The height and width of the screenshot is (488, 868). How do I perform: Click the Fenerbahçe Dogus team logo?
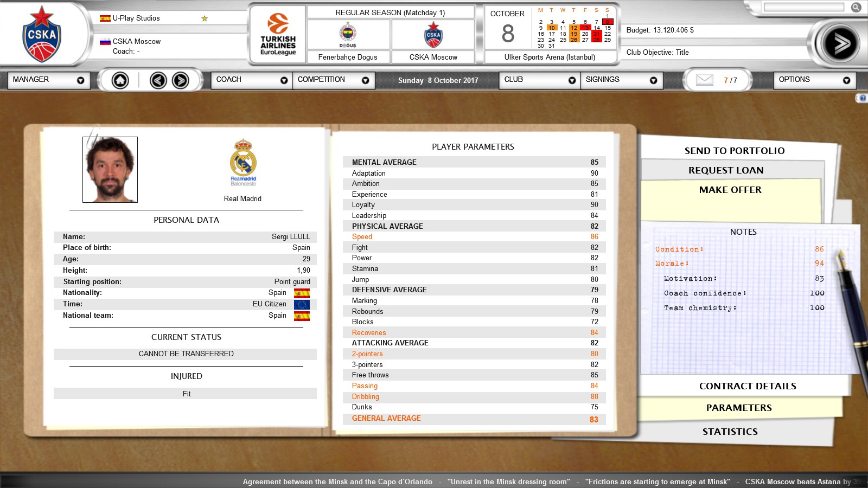tap(348, 35)
